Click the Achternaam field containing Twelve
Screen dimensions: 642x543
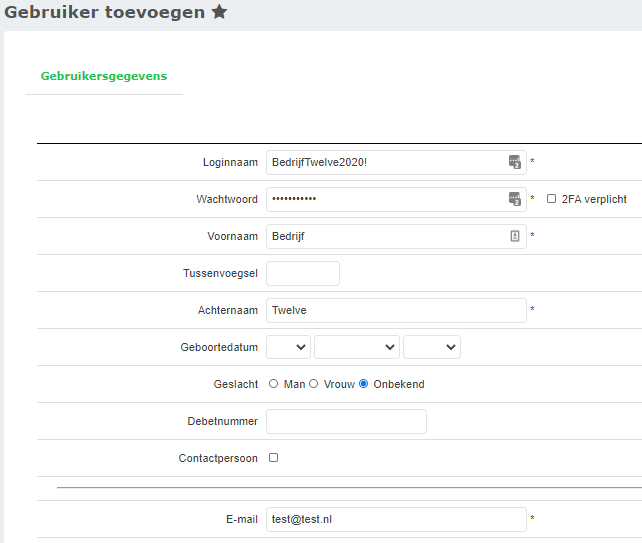[395, 310]
